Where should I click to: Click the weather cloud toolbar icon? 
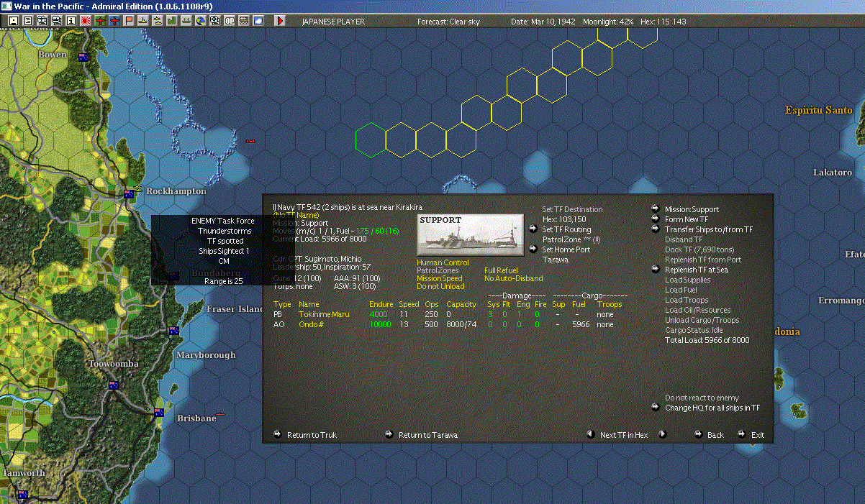pyautogui.click(x=258, y=21)
